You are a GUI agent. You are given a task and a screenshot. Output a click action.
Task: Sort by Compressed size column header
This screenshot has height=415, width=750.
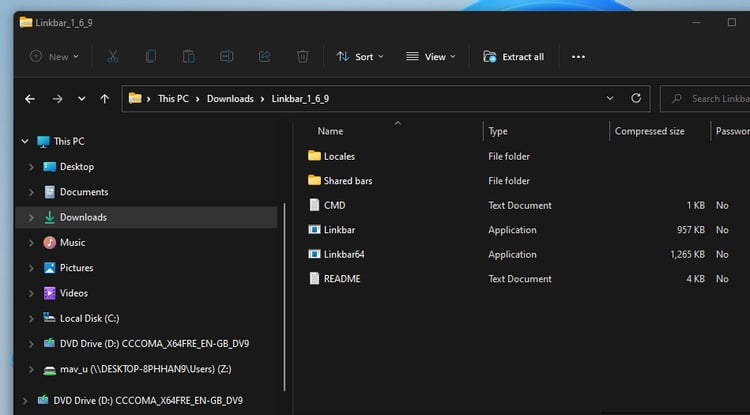649,131
